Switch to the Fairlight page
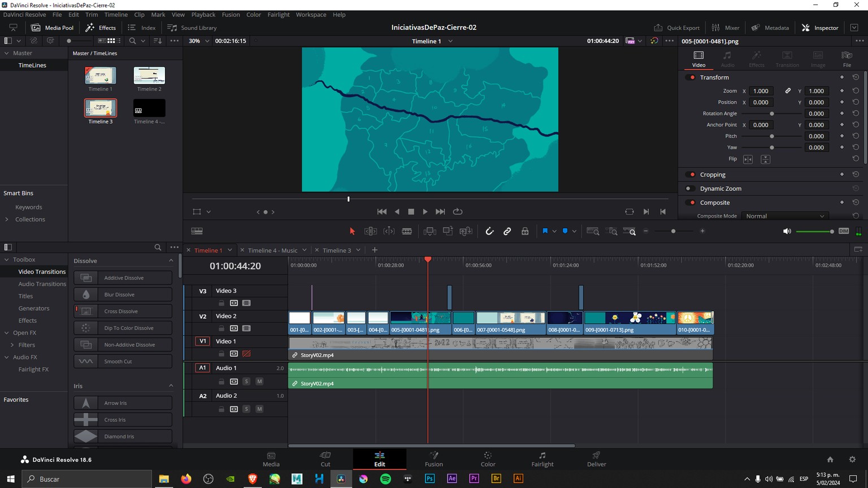Viewport: 868px width, 488px height. [x=542, y=459]
